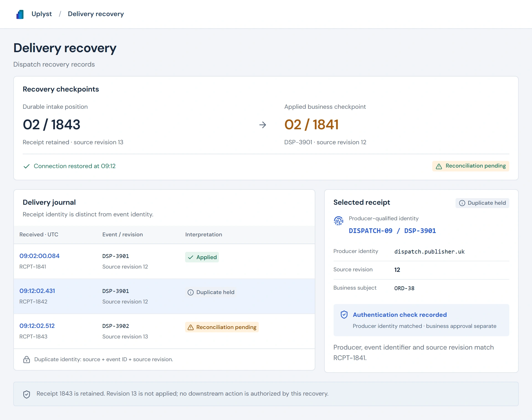Click the info icon in the journal Duplicate held badge
The image size is (532, 420).
click(191, 292)
